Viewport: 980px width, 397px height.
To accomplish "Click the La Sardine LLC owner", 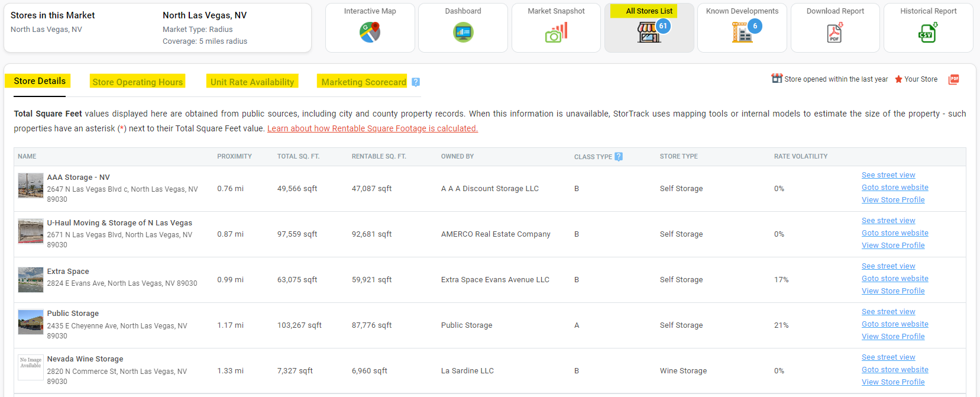I will [x=467, y=371].
